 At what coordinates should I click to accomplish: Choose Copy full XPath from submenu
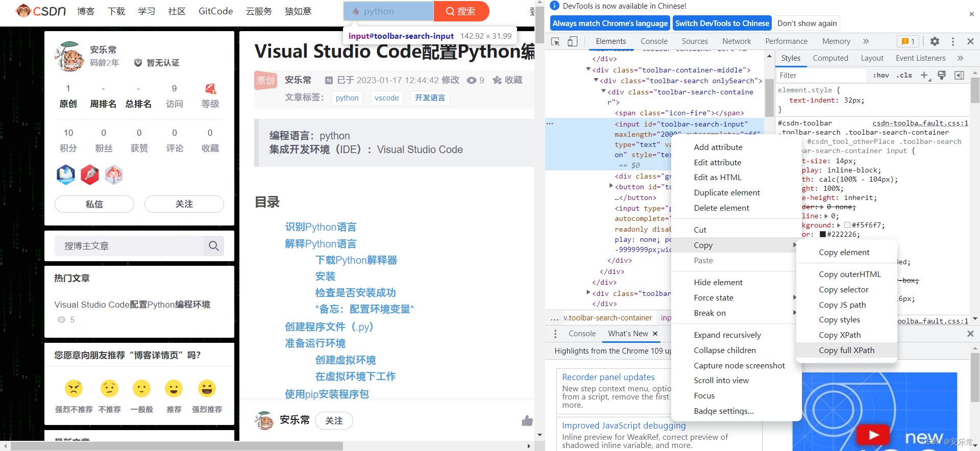(846, 350)
